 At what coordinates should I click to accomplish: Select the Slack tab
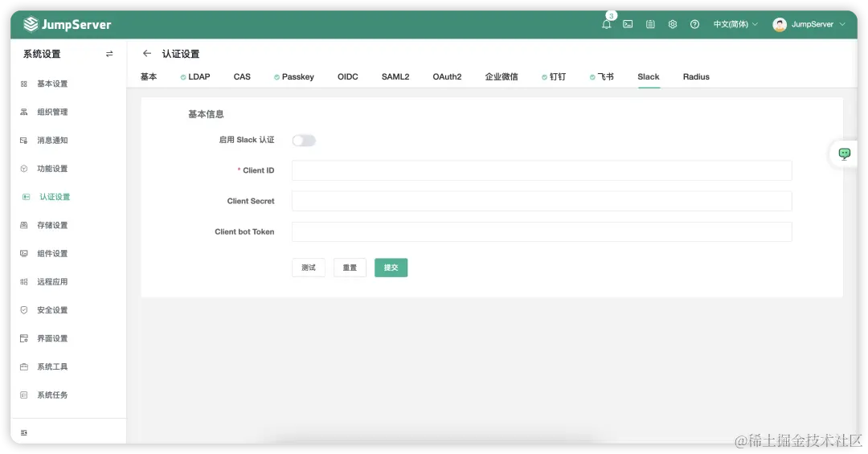[x=649, y=76]
